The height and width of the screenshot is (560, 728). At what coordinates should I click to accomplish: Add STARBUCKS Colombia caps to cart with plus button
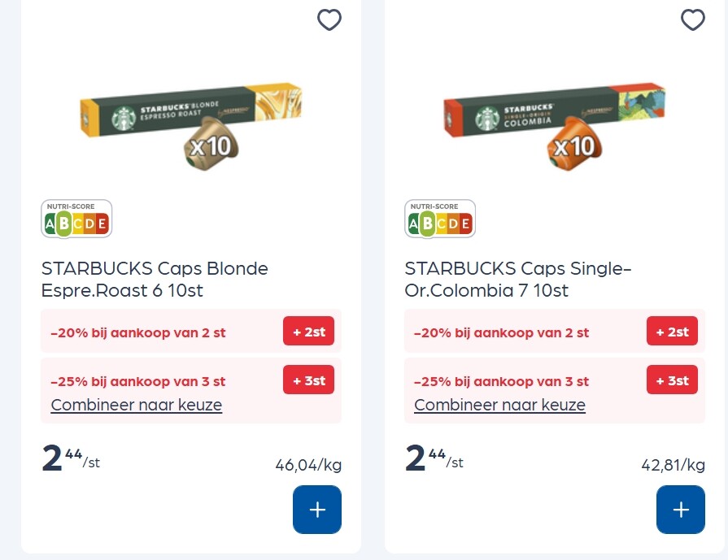click(681, 510)
